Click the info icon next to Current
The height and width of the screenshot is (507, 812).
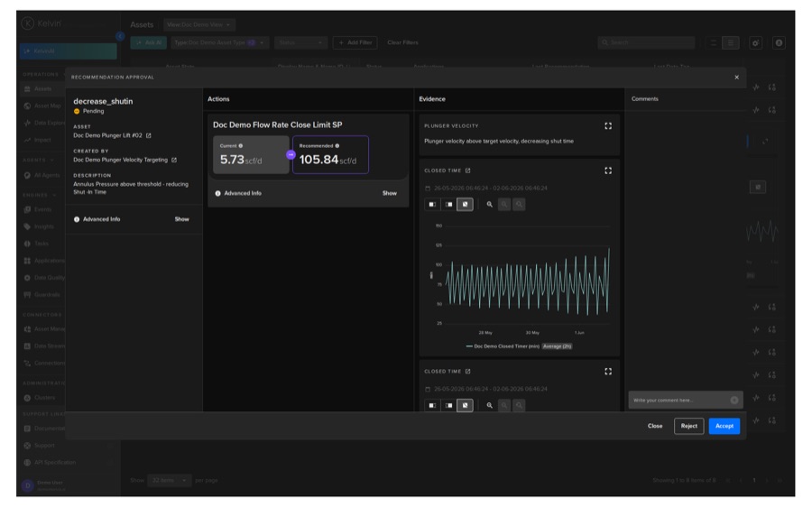click(x=240, y=146)
